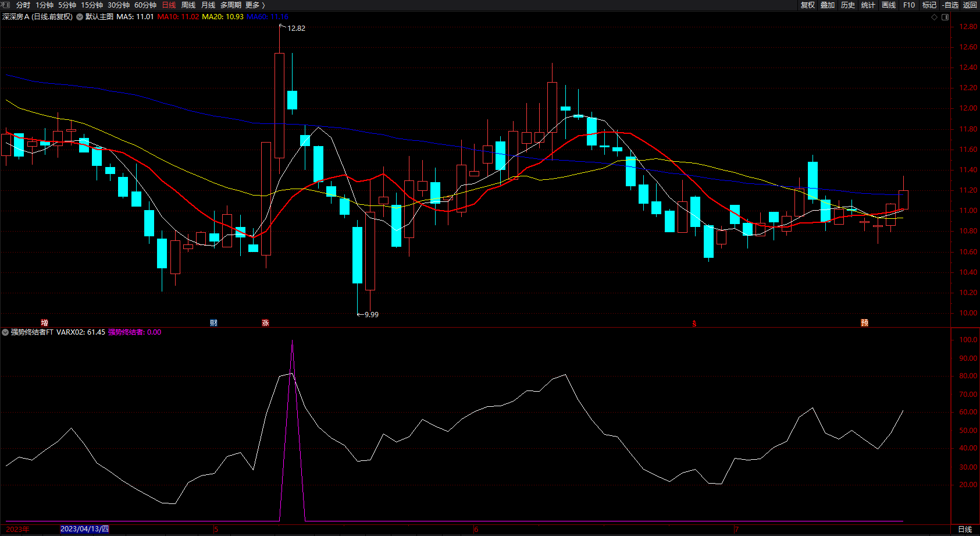This screenshot has width=980, height=536.
Task: Switch to the 周线 weekly tab
Action: [x=188, y=5]
